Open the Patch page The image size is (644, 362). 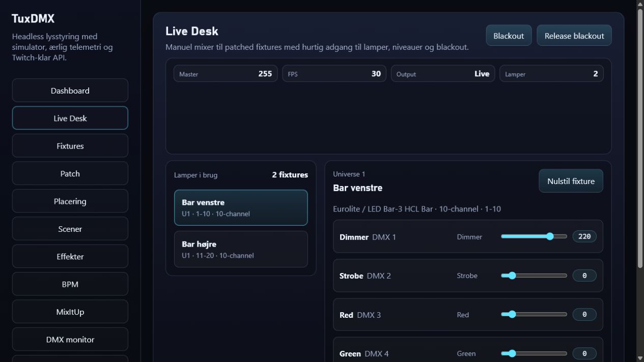pos(70,173)
